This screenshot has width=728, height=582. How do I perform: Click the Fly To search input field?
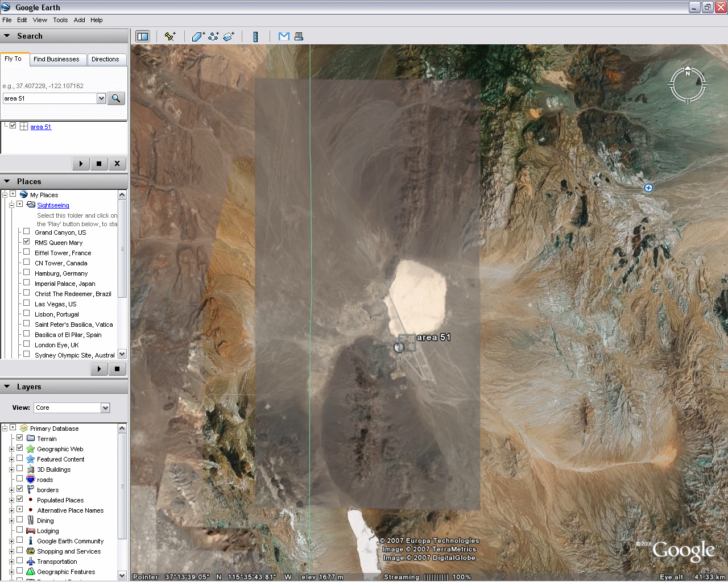pos(49,98)
